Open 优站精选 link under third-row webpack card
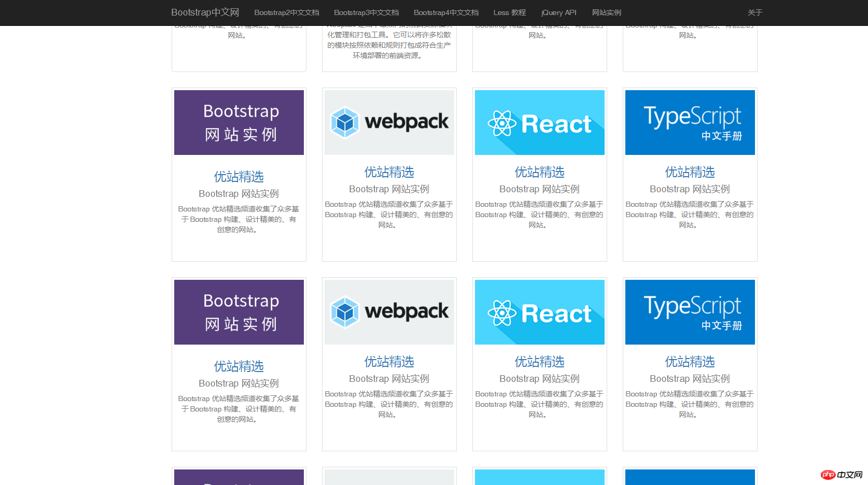This screenshot has height=485, width=868. pos(389,362)
